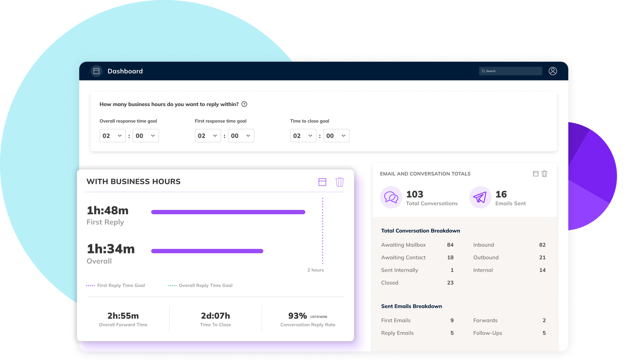Viewport: 637px width, 364px height.
Task: Open Overall response time goal minutes dropdown
Action: pos(146,136)
